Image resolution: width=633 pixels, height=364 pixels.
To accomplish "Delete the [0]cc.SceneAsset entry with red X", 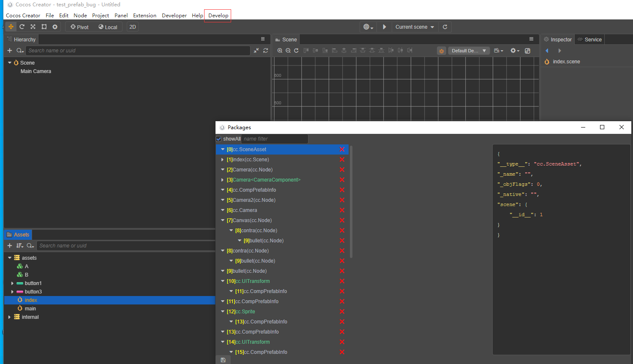I will (342, 149).
